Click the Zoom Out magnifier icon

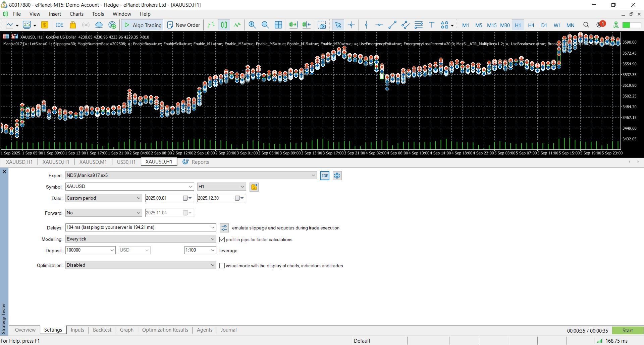(x=265, y=25)
